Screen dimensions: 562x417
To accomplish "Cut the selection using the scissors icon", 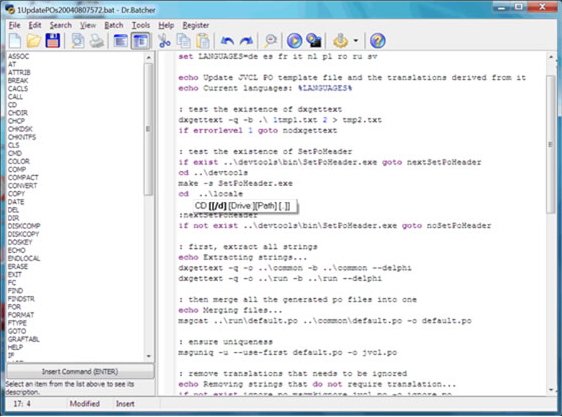I will click(x=164, y=41).
